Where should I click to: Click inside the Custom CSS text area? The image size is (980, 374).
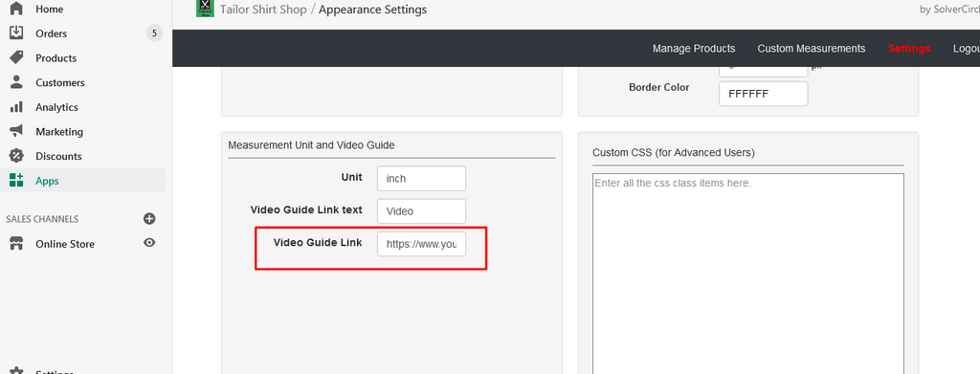tap(748, 274)
